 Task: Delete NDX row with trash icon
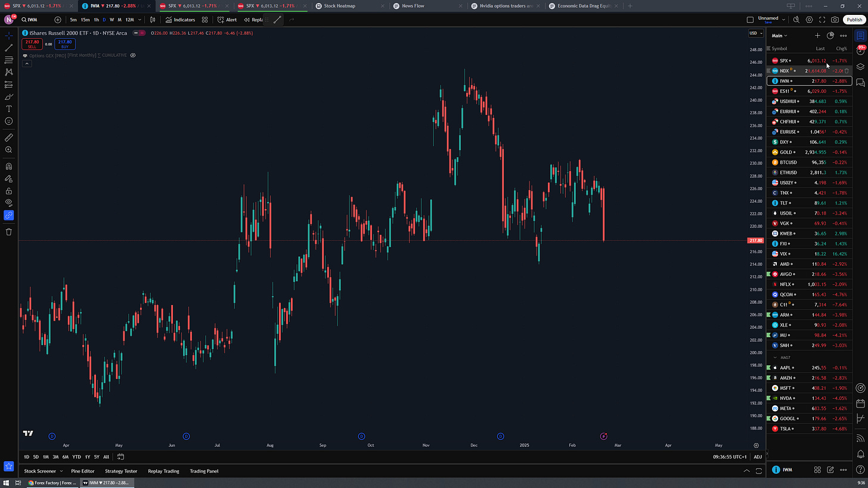pos(846,71)
